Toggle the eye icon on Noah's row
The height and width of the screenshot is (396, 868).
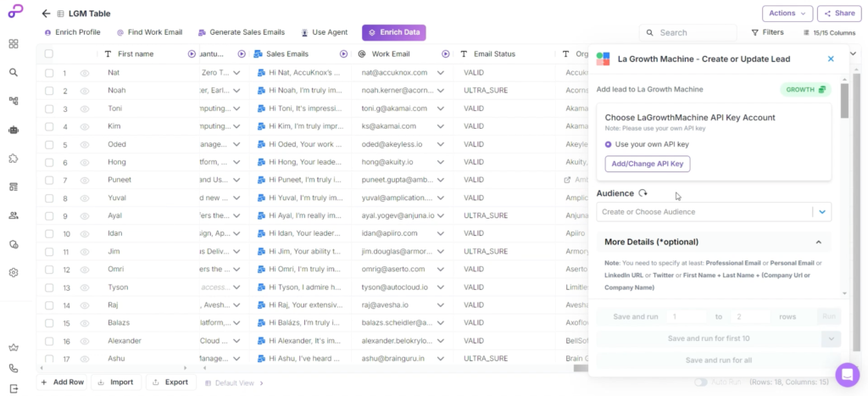click(85, 91)
